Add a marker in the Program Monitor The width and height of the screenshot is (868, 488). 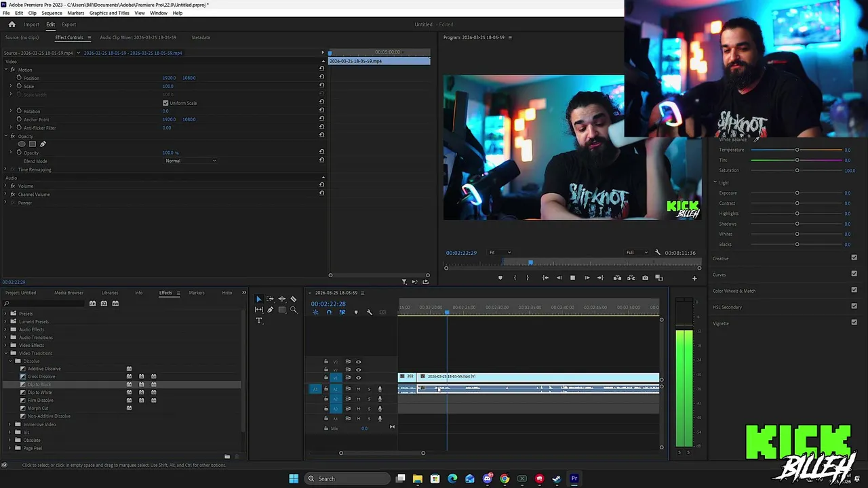coord(500,278)
